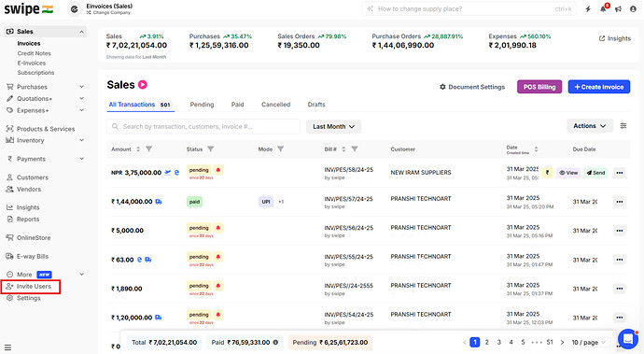Open the lightning quick actions icon
644x354 pixels.
tap(588, 9)
